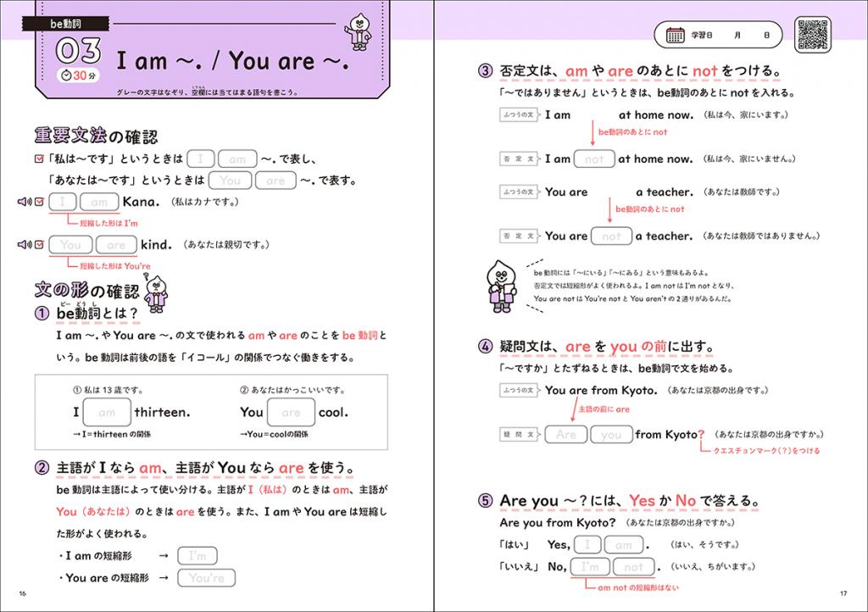The height and width of the screenshot is (612, 868).
Task: Click the 'not' blank in the 'No,' answer
Action: [x=634, y=566]
